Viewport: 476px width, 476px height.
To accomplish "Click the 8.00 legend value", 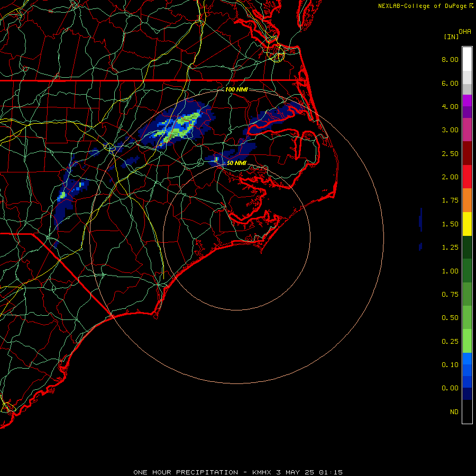I will (x=450, y=59).
